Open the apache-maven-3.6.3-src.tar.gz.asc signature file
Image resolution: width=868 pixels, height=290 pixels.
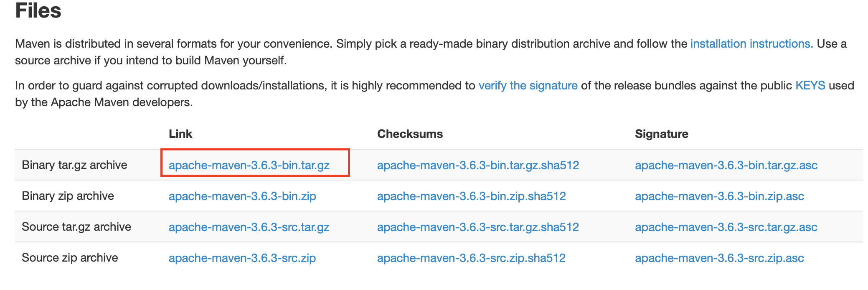(x=726, y=227)
